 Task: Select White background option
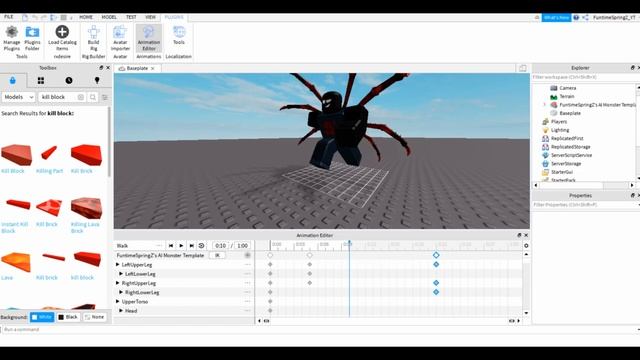point(42,317)
